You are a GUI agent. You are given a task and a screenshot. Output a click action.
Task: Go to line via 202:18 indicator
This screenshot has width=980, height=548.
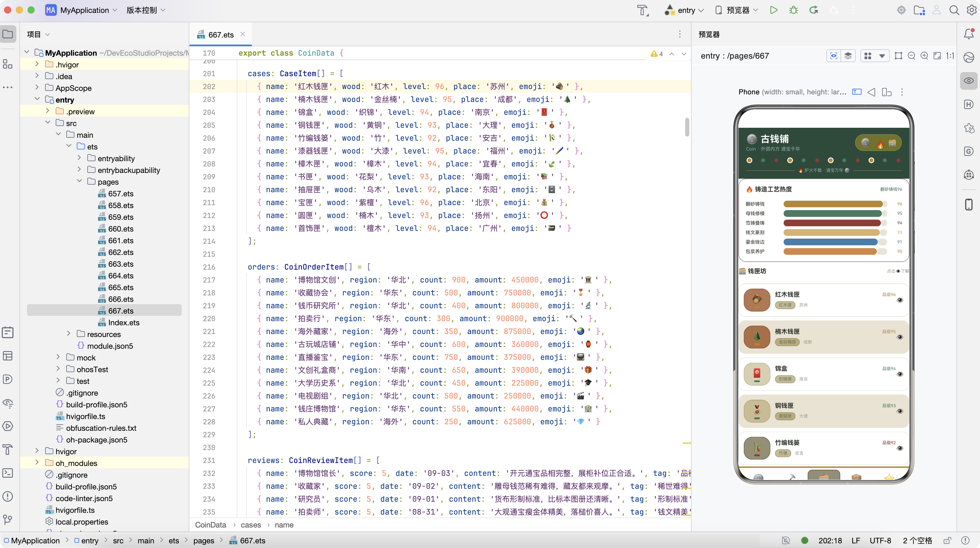pyautogui.click(x=830, y=540)
